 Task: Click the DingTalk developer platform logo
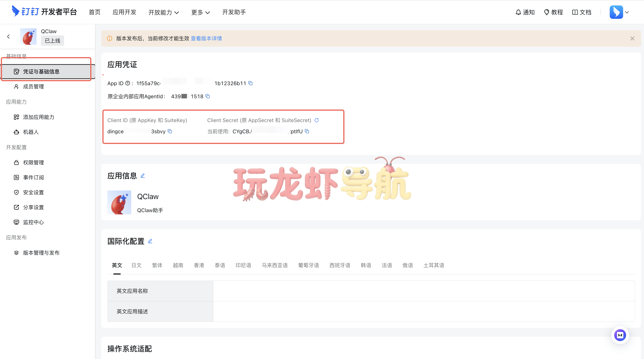[x=44, y=12]
